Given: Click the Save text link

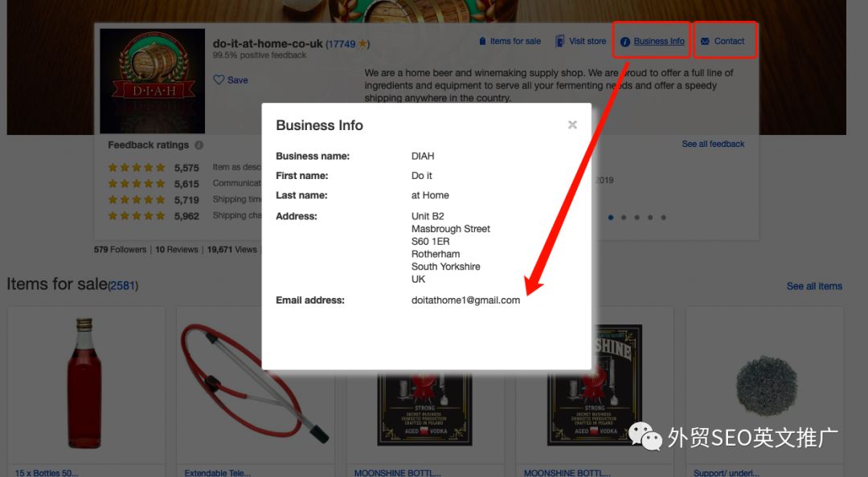Looking at the screenshot, I should (237, 80).
